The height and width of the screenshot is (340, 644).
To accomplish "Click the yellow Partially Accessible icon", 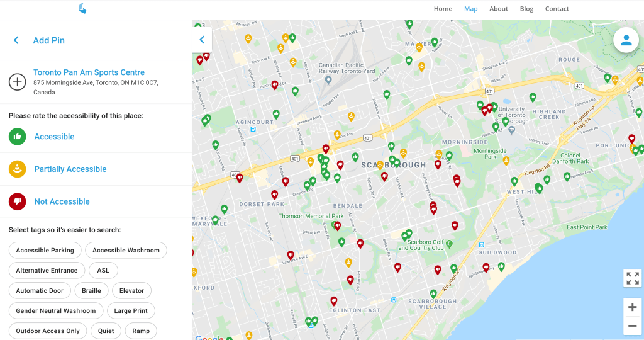I will pyautogui.click(x=17, y=169).
